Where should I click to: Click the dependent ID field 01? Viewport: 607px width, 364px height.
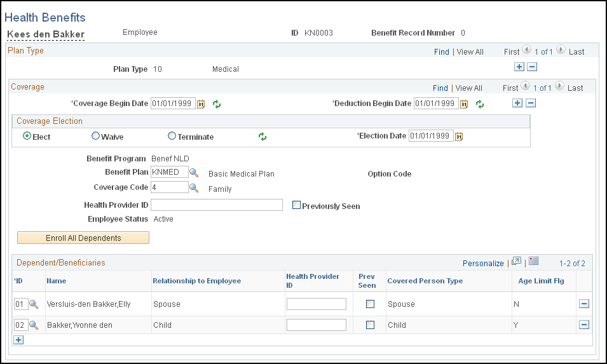tap(21, 304)
